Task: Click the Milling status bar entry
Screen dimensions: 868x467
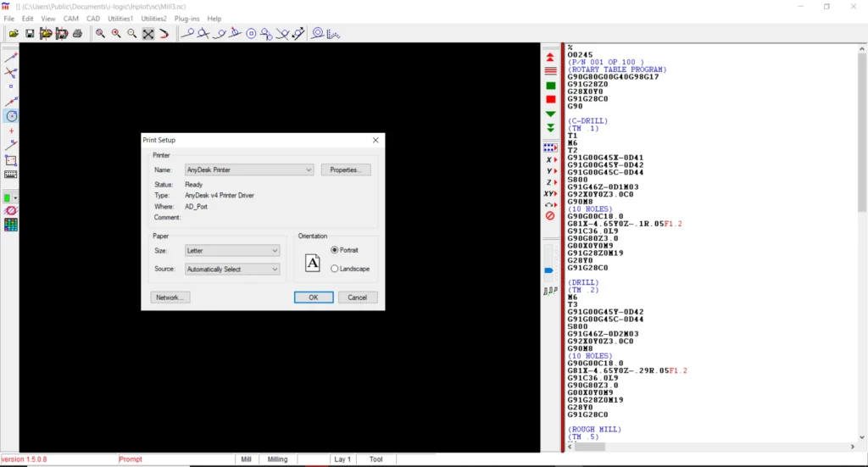Action: [277, 459]
